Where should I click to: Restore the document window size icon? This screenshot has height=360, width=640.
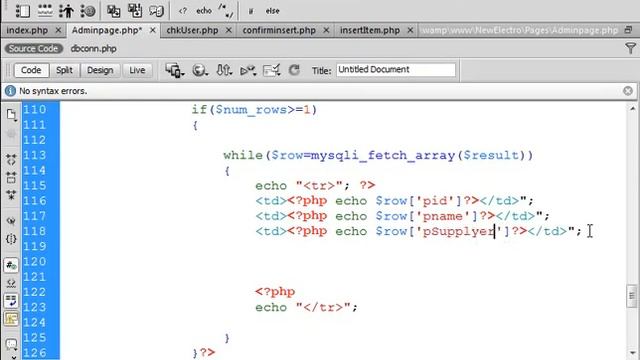629,30
